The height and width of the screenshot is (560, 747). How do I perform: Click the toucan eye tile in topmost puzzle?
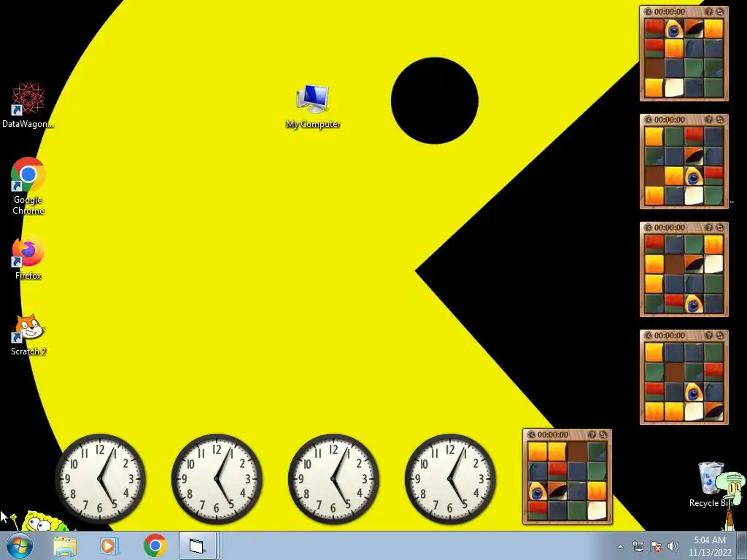coord(673,28)
